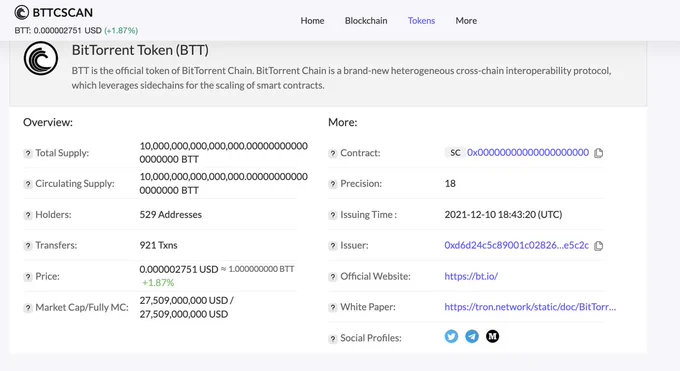Viewport: 680px width, 371px height.
Task: Select price value 0.000002751 USD
Action: pyautogui.click(x=179, y=269)
